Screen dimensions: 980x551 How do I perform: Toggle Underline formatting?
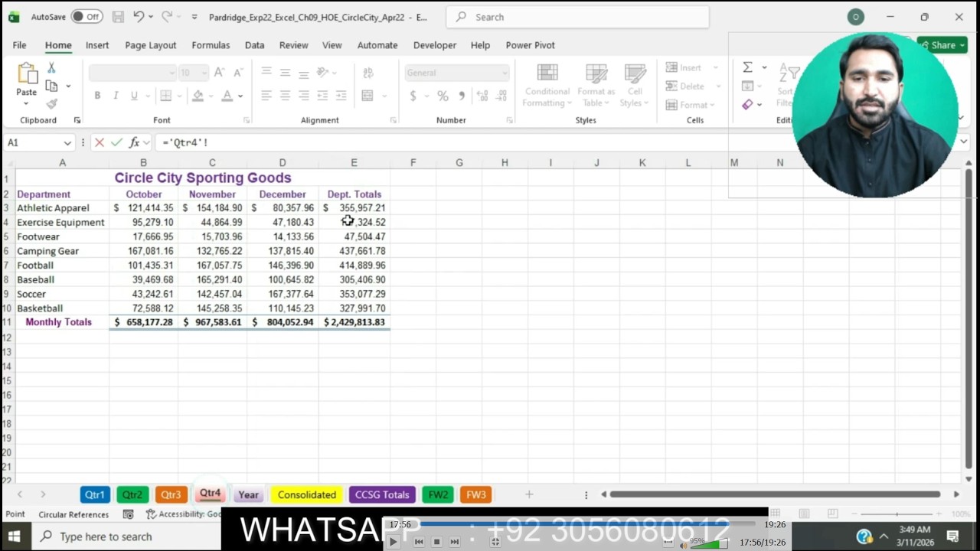coord(134,96)
